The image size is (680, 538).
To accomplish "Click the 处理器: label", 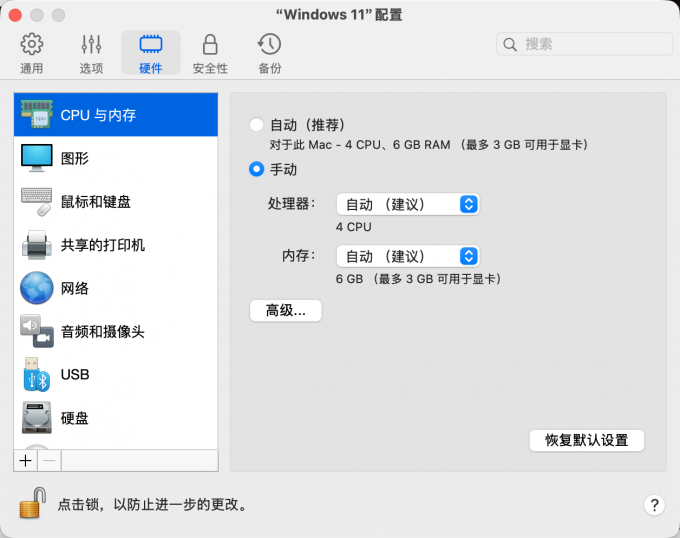I will (291, 204).
